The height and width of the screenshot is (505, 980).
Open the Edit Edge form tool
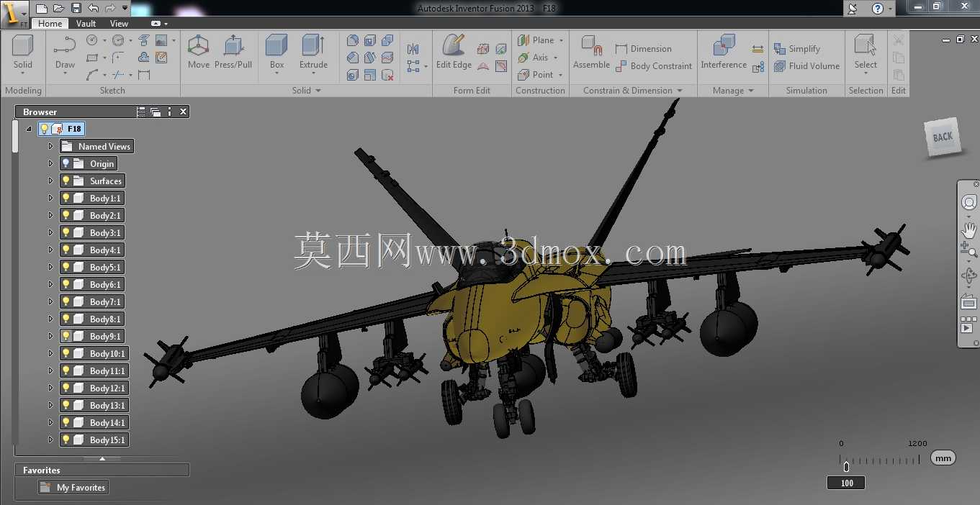point(454,53)
